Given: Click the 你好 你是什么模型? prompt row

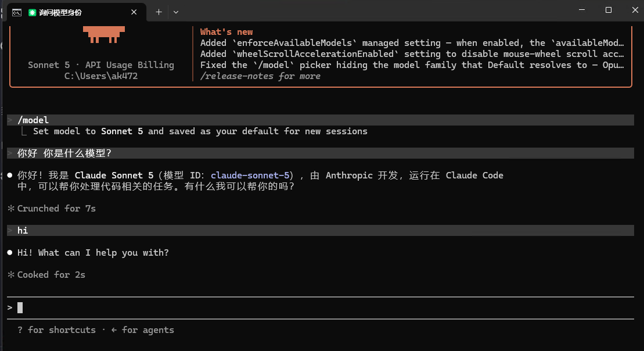Looking at the screenshot, I should point(321,153).
